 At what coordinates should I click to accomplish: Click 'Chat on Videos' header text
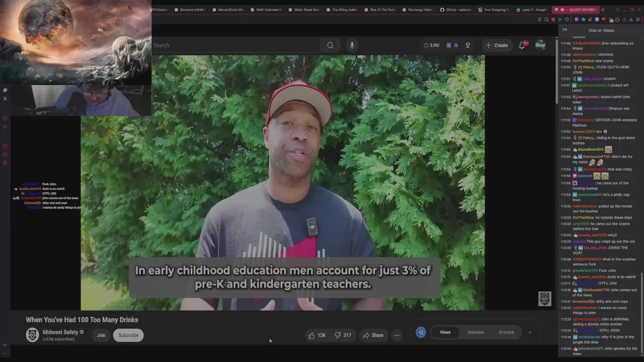pyautogui.click(x=601, y=30)
